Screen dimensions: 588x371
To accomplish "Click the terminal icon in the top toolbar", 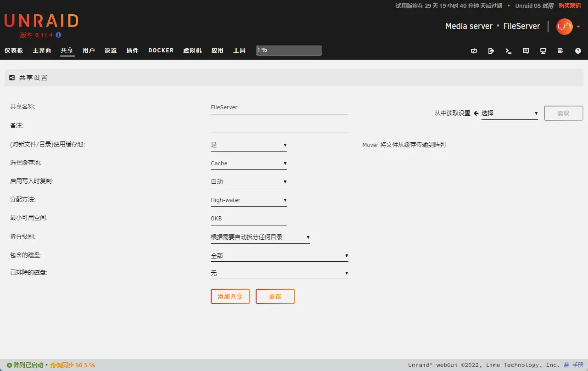I will point(509,51).
